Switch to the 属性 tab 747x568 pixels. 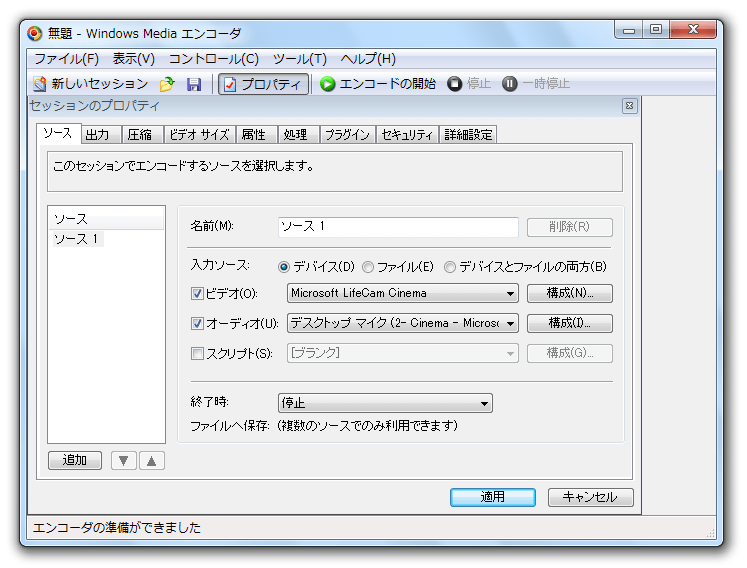257,135
